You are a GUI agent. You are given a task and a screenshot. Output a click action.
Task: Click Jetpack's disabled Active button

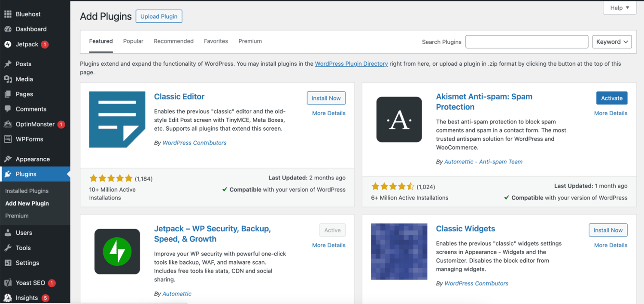click(x=332, y=230)
